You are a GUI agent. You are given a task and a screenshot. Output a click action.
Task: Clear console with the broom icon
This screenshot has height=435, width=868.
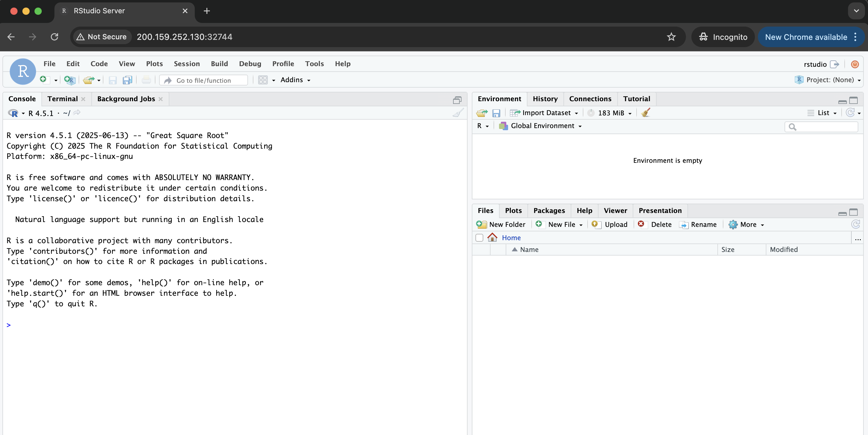(458, 113)
